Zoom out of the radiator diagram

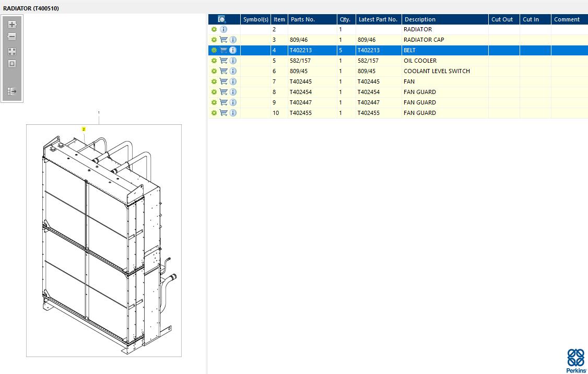pos(12,37)
